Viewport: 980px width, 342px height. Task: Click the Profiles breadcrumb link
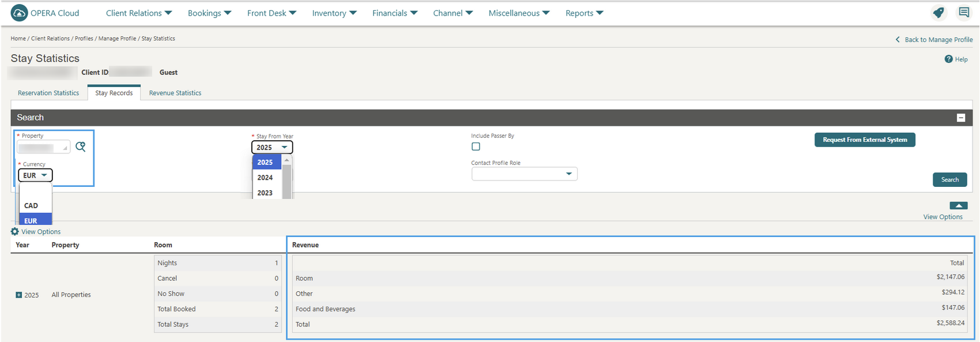click(84, 39)
